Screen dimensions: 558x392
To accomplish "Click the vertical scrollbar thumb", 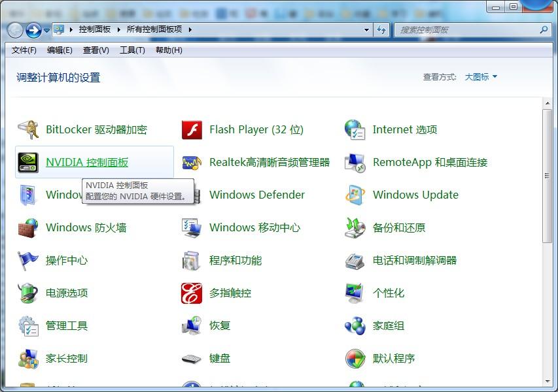I will tap(548, 176).
